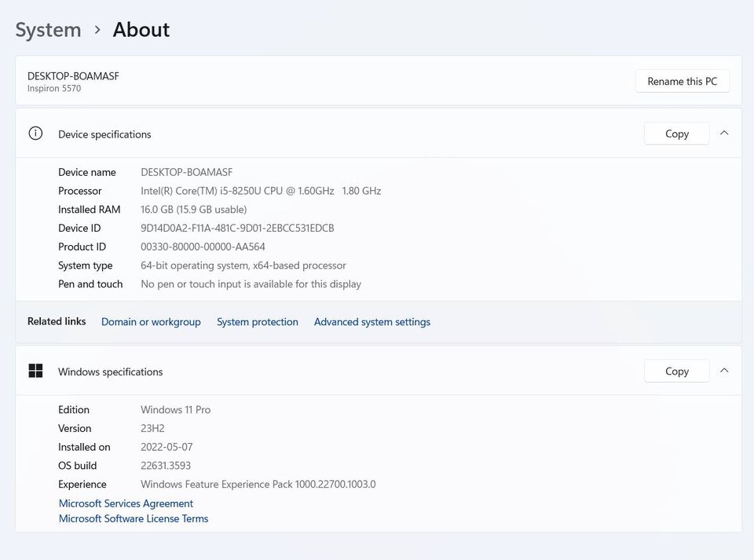Click the Inspiron 5570 model name
This screenshot has height=560, width=754.
(54, 89)
